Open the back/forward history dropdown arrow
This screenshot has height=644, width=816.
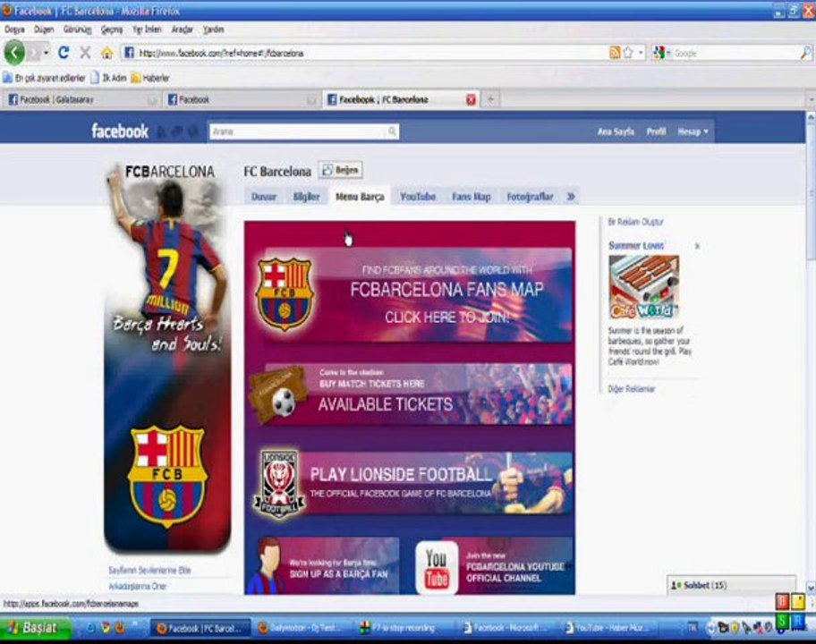47,53
